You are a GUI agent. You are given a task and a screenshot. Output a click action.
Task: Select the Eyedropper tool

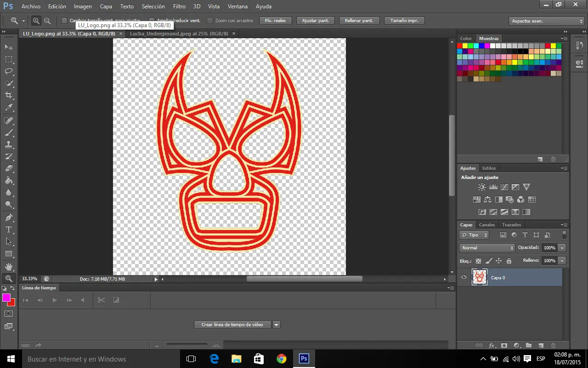coord(9,108)
